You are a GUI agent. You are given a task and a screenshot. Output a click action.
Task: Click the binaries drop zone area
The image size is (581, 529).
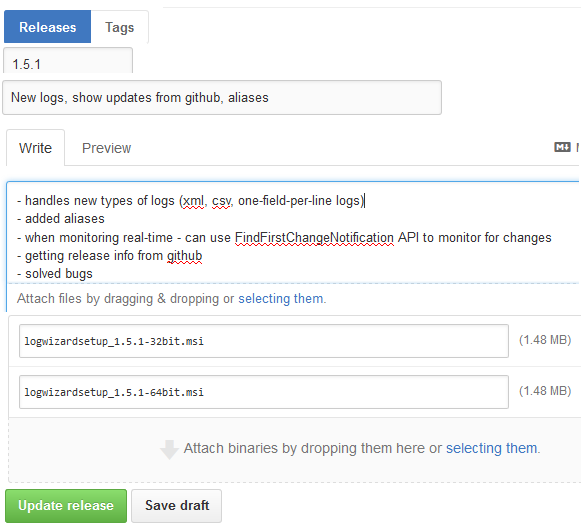coord(295,450)
